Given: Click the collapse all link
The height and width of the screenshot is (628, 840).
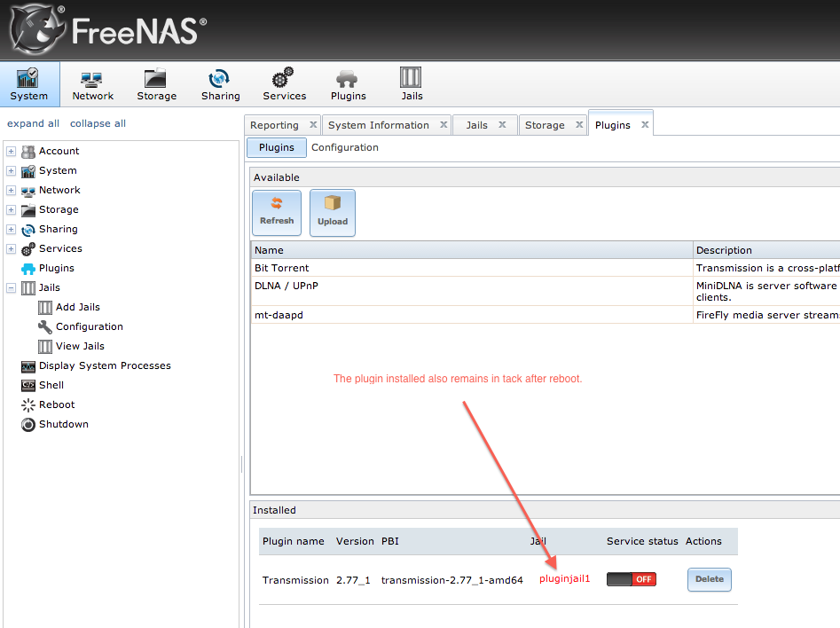Looking at the screenshot, I should pyautogui.click(x=98, y=123).
